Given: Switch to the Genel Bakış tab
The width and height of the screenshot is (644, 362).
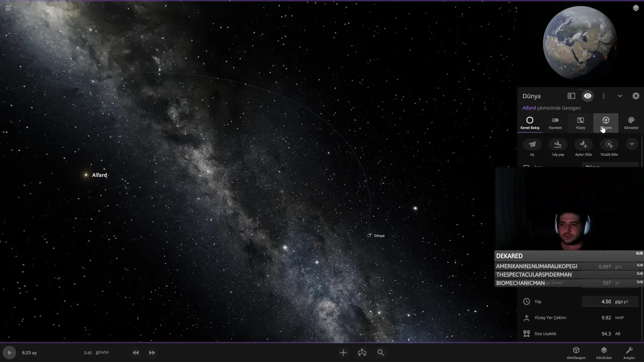Looking at the screenshot, I should [x=530, y=123].
